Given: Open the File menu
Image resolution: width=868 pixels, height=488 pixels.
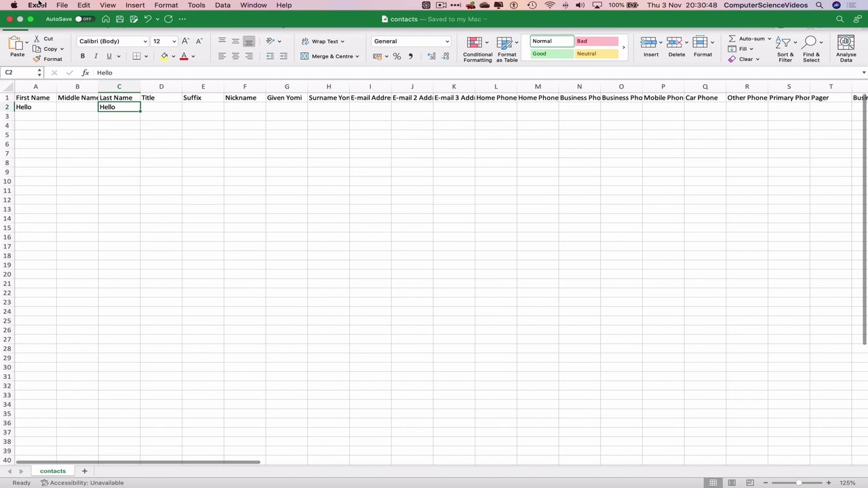Looking at the screenshot, I should (62, 5).
